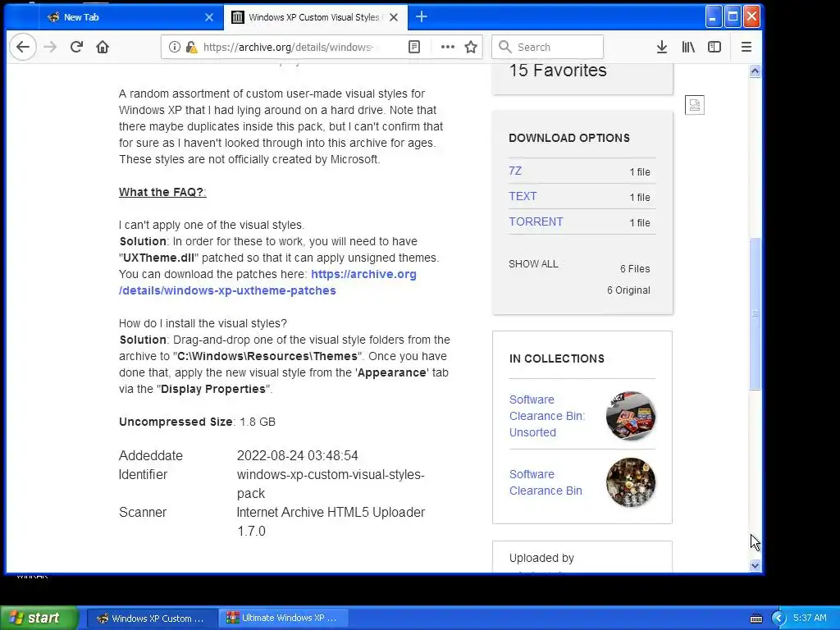Expand hidden tray icons arrow
This screenshot has width=840, height=630.
tap(778, 619)
